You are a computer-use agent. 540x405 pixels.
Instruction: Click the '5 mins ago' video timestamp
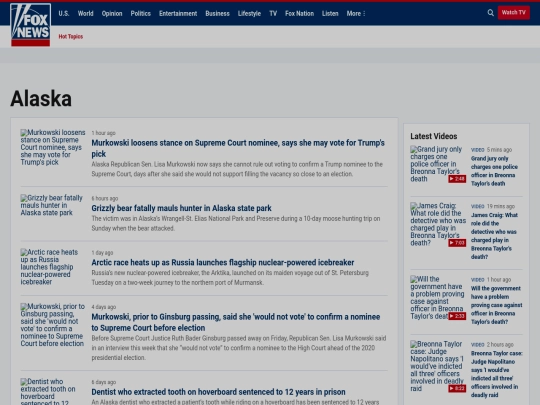499,150
